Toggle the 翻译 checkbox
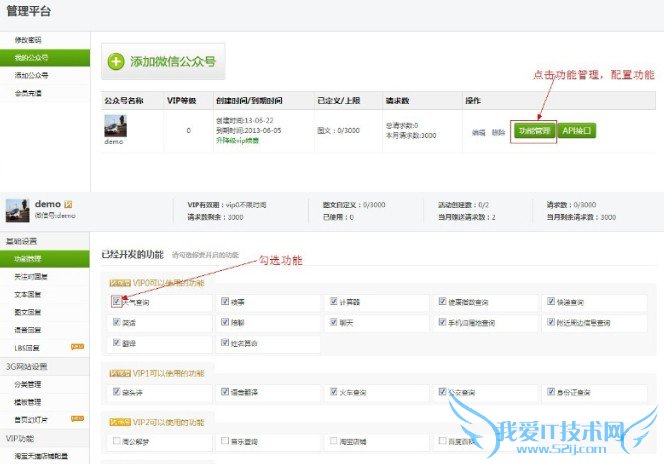664x464 pixels. click(x=116, y=342)
